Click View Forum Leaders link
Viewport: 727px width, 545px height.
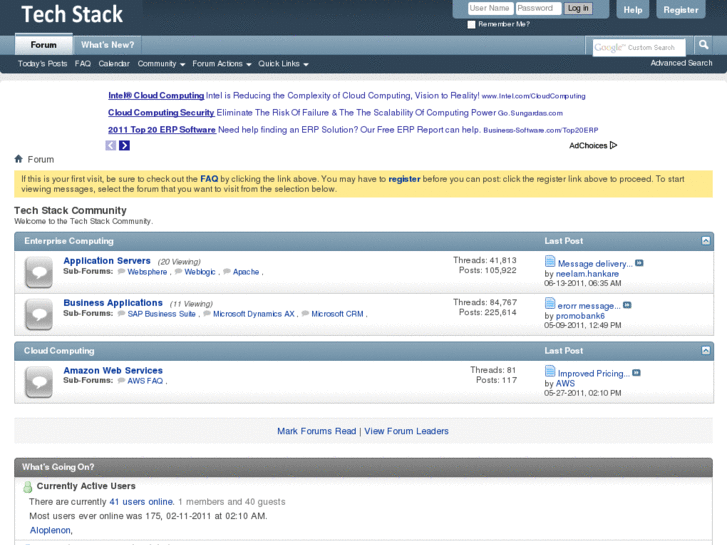407,431
